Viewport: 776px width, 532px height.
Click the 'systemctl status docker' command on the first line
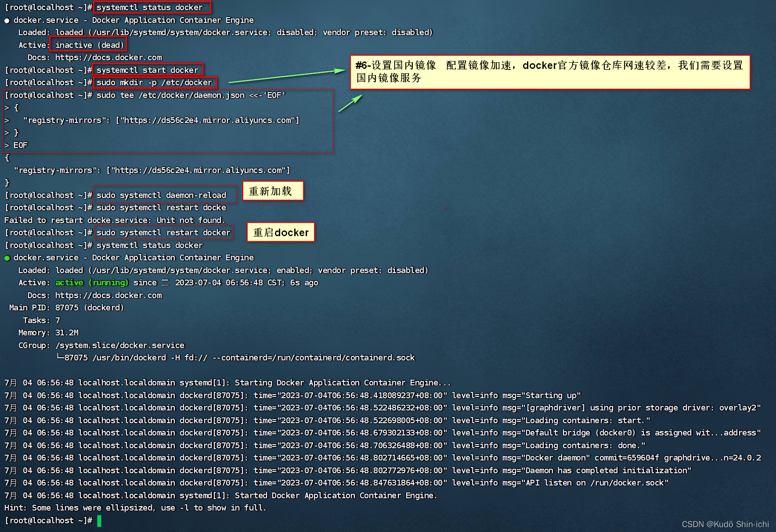(x=150, y=7)
